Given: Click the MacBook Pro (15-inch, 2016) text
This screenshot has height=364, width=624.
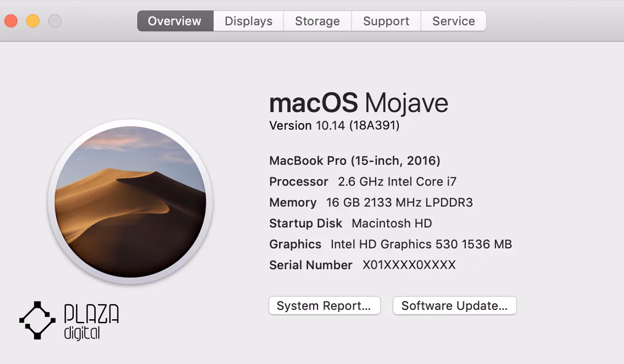Looking at the screenshot, I should click(355, 161).
